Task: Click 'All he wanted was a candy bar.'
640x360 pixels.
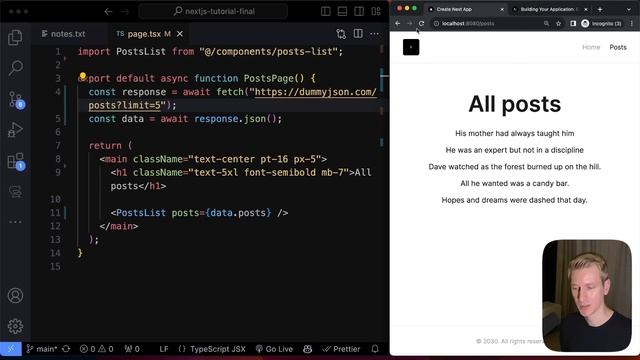Action: click(515, 184)
